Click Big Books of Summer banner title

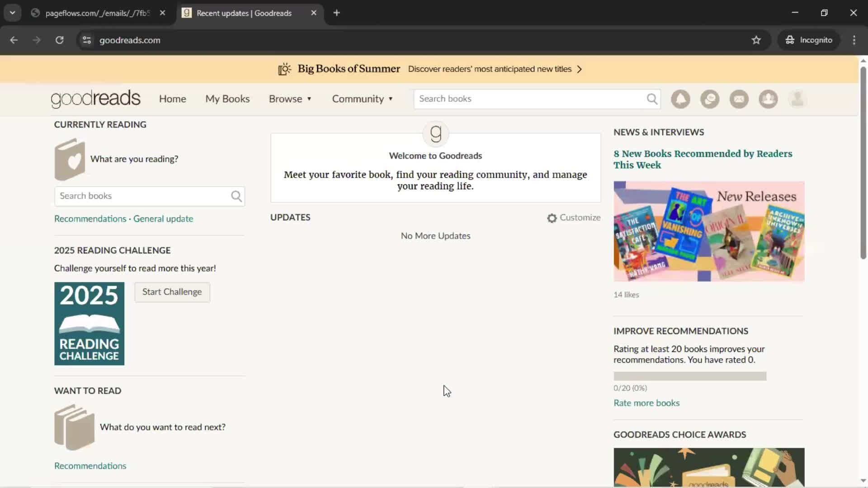click(x=349, y=69)
